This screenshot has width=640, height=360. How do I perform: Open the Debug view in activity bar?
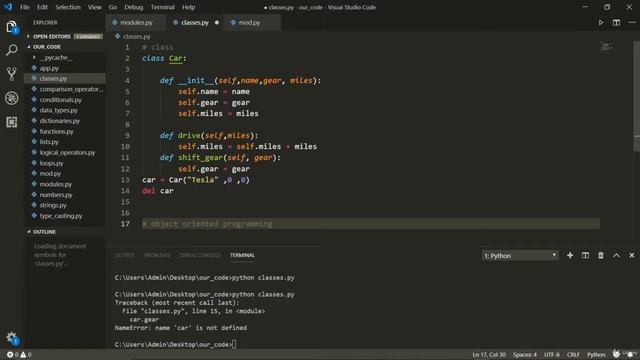click(x=11, y=98)
